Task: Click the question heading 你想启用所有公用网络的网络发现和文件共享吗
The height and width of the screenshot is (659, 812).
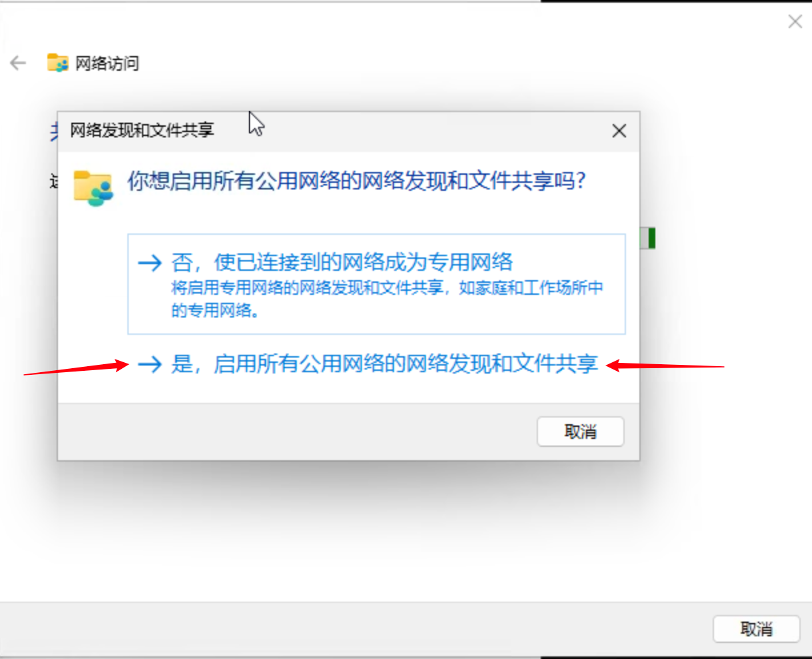Action: coord(357,181)
